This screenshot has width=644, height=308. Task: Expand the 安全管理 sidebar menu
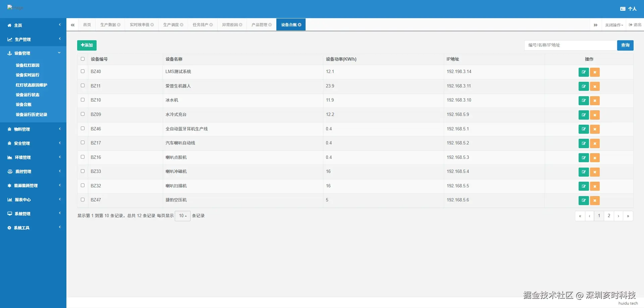(x=33, y=143)
